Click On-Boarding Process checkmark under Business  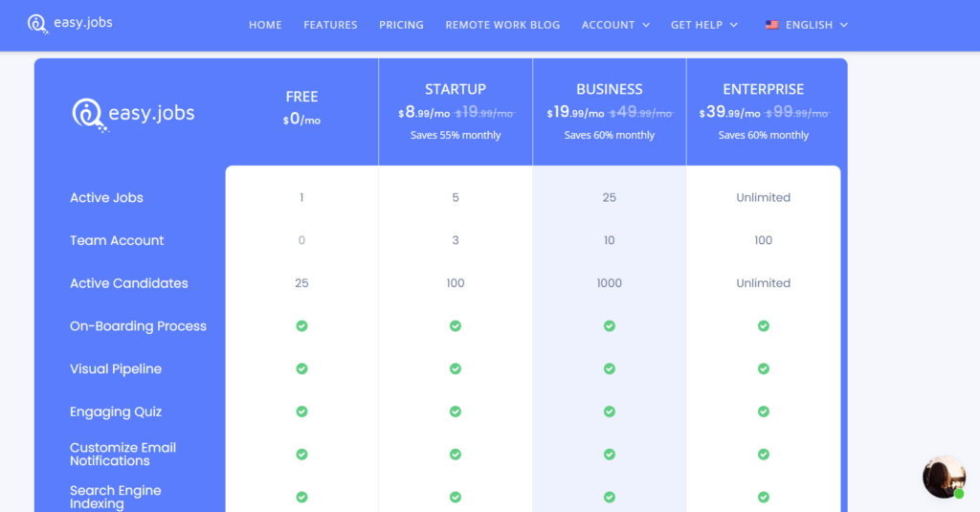[x=610, y=325]
